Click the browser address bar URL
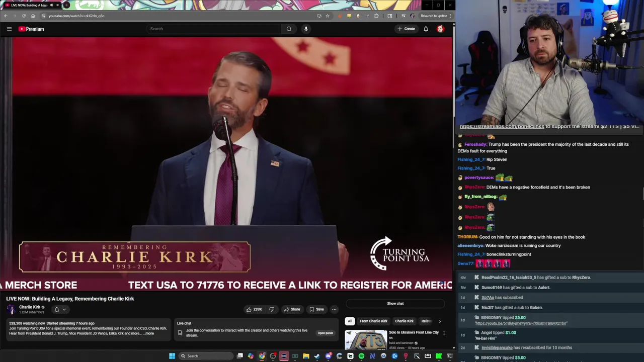The height and width of the screenshot is (362, 644). point(76,16)
